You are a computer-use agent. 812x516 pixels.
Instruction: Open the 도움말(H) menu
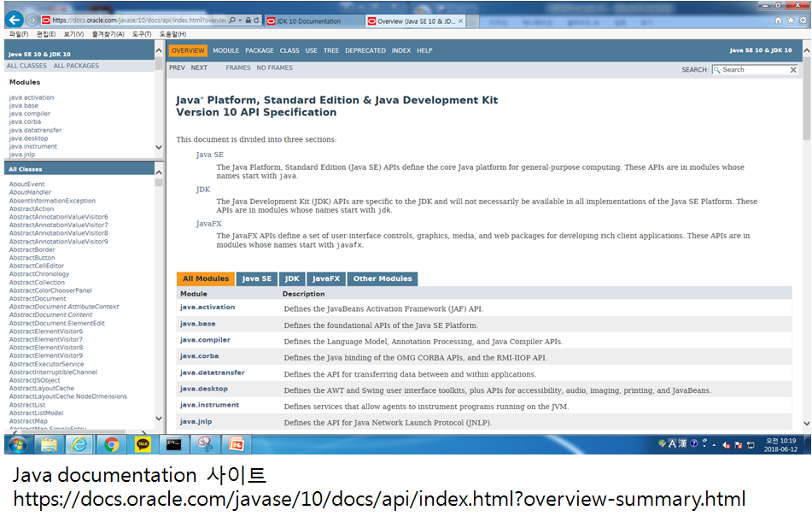pyautogui.click(x=172, y=34)
